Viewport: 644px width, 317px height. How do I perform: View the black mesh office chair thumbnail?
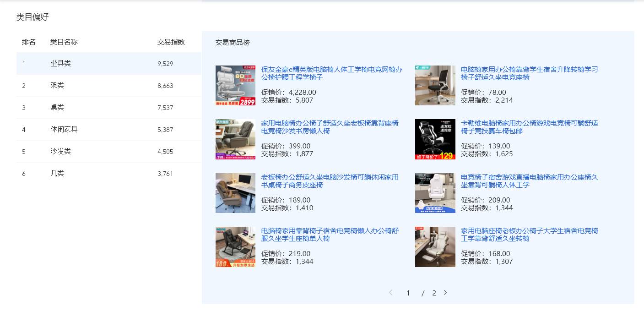(x=435, y=86)
